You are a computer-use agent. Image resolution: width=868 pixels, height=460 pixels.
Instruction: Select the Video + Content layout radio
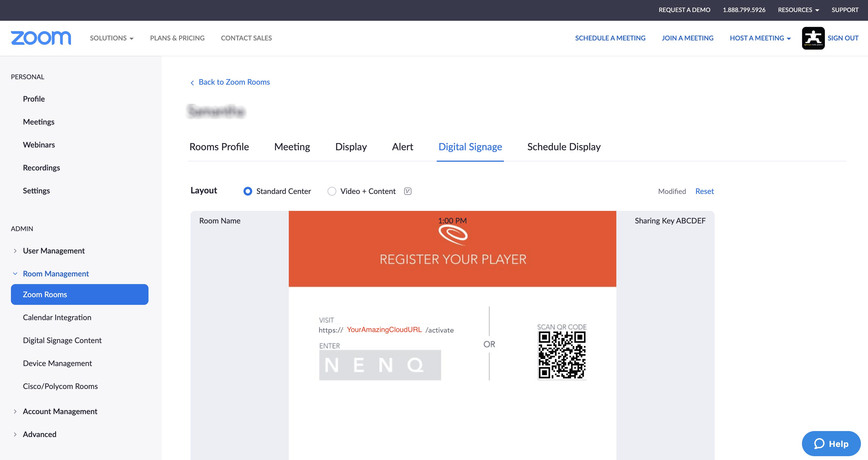332,191
